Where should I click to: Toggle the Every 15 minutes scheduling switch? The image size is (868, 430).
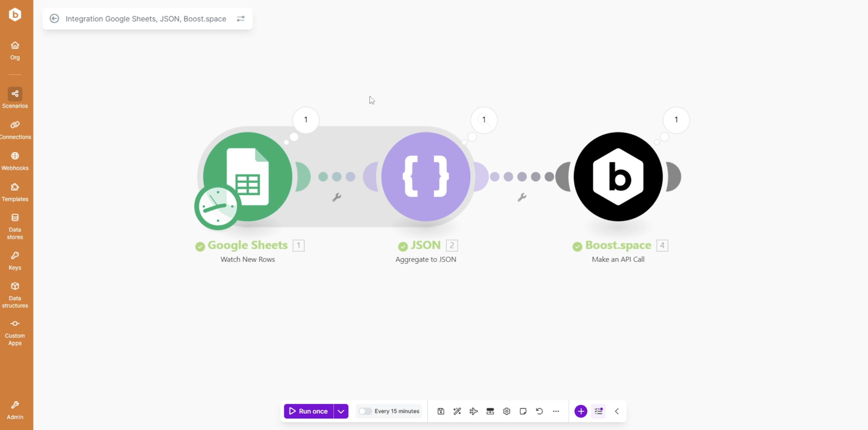[365, 411]
